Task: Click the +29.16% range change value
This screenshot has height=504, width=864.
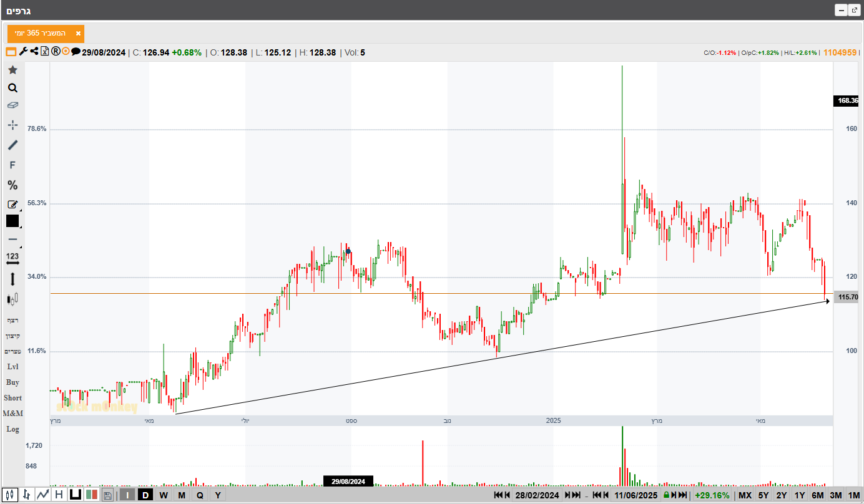Action: pyautogui.click(x=712, y=495)
